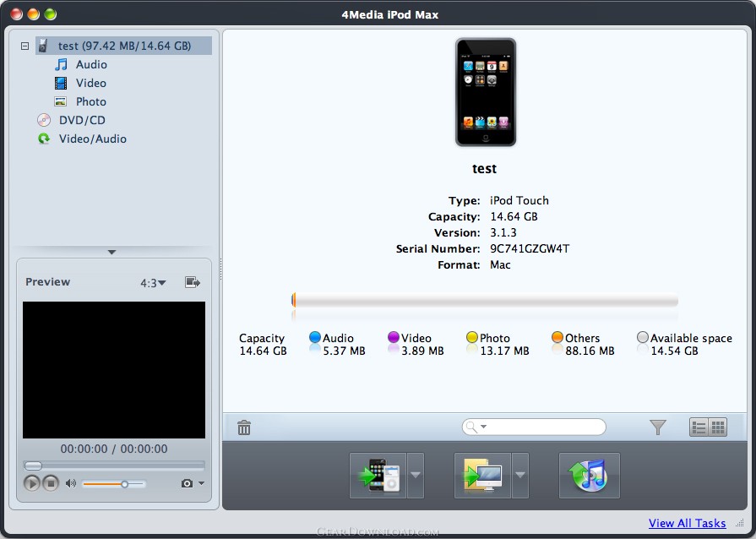The width and height of the screenshot is (756, 539).
Task: Open the View All Tasks link
Action: tap(687, 523)
